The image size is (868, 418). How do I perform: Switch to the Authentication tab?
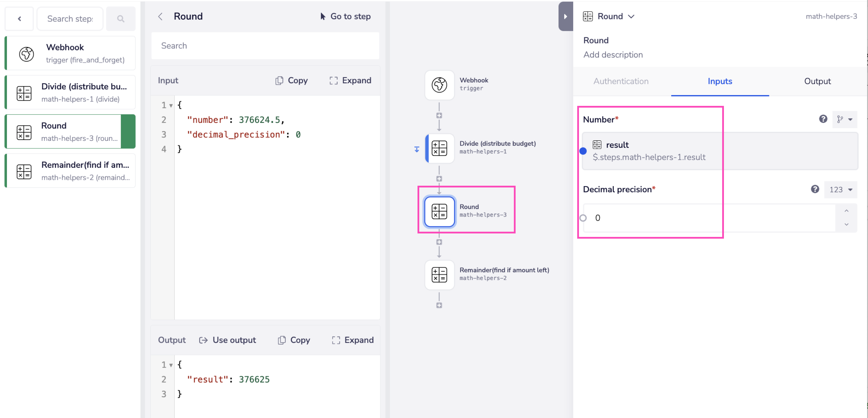pyautogui.click(x=621, y=81)
